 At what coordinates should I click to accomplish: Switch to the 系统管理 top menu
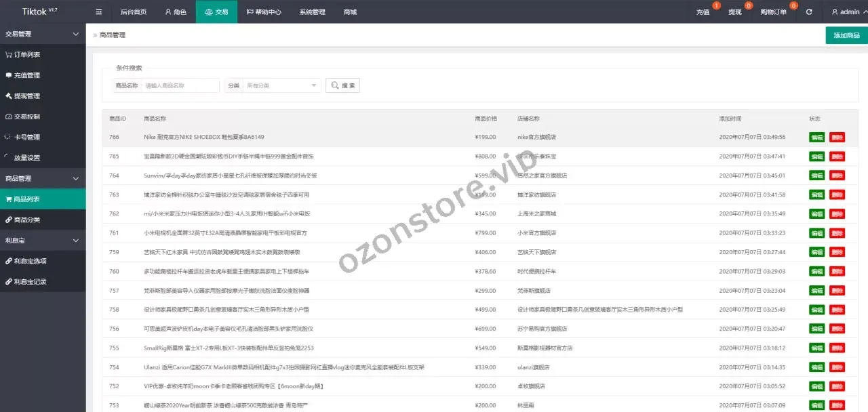(312, 12)
